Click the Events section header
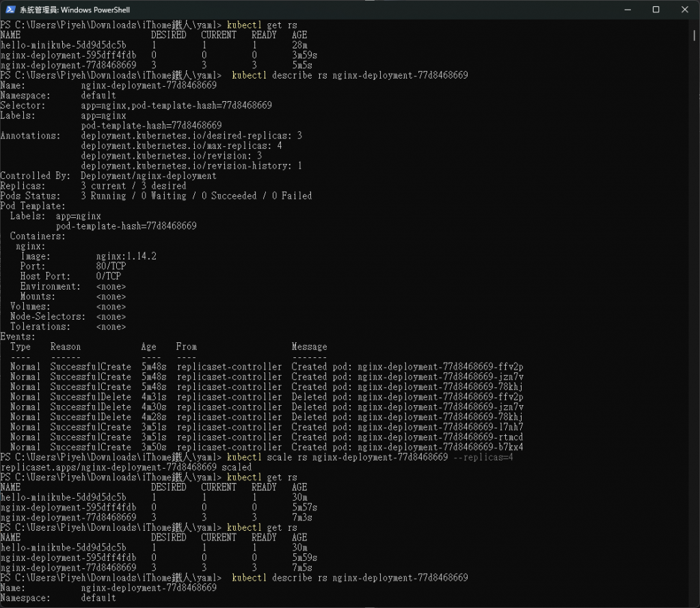700x608 pixels. coord(17,336)
